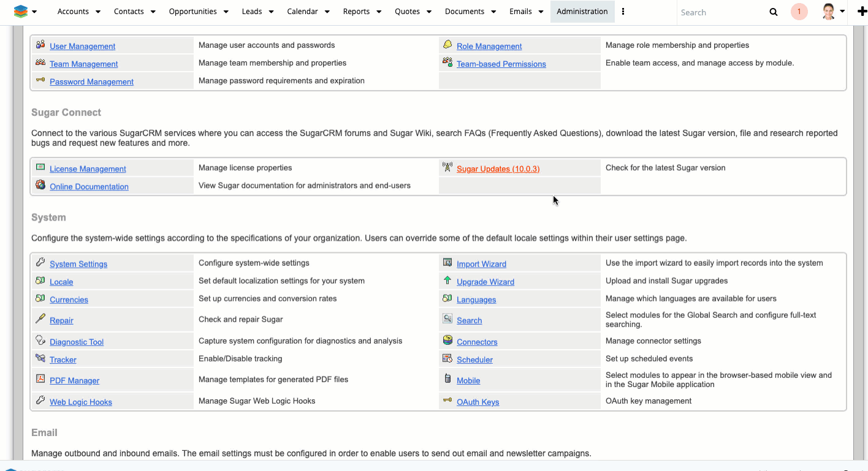868x471 pixels.
Task: Open the Scheduler link
Action: (x=474, y=360)
